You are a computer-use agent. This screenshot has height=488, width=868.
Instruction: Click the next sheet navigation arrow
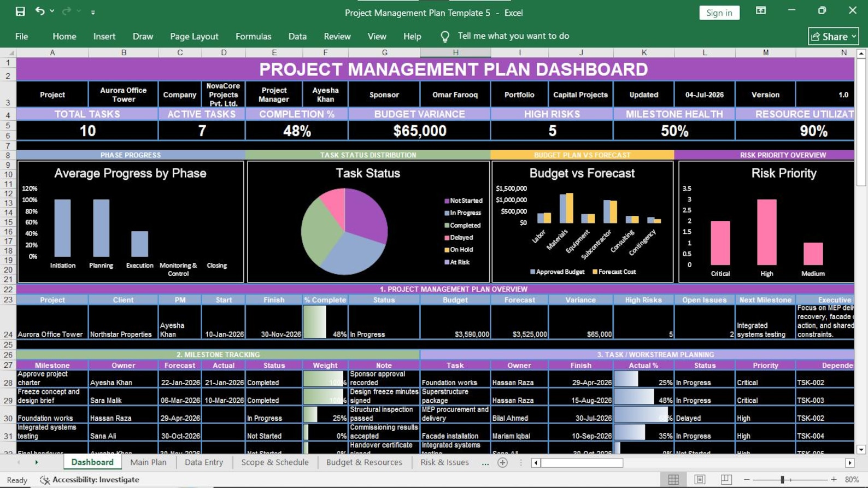coord(37,462)
